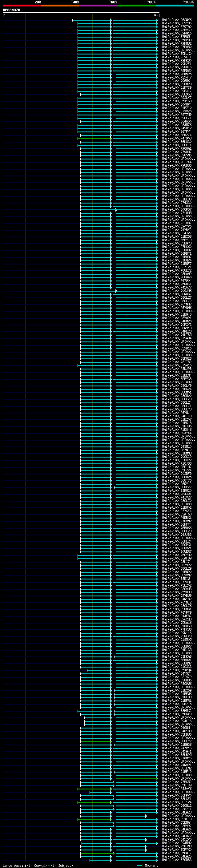Select hit UniRef100_Q7RVN2
The width and height of the screenshot is (197, 868).
pos(176,521)
